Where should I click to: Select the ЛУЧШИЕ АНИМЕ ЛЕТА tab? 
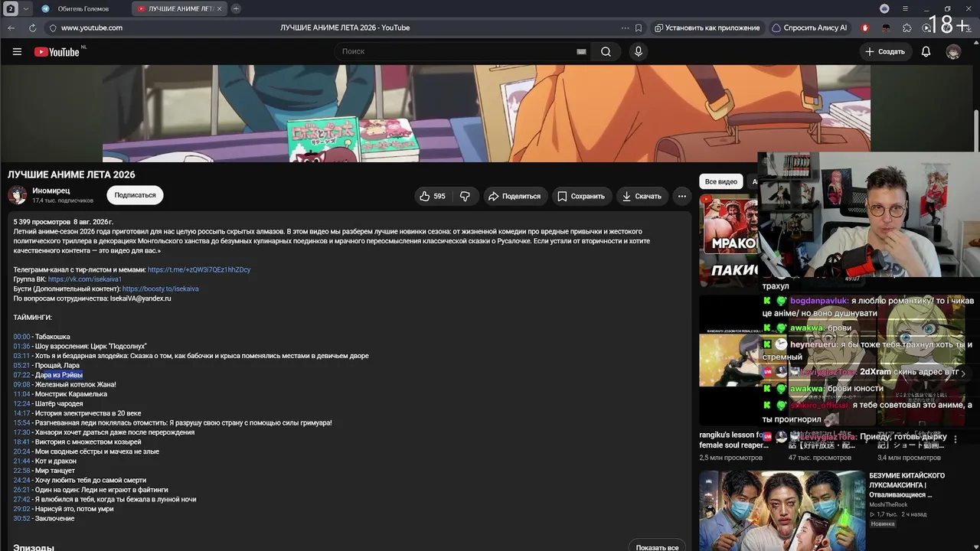click(x=178, y=8)
